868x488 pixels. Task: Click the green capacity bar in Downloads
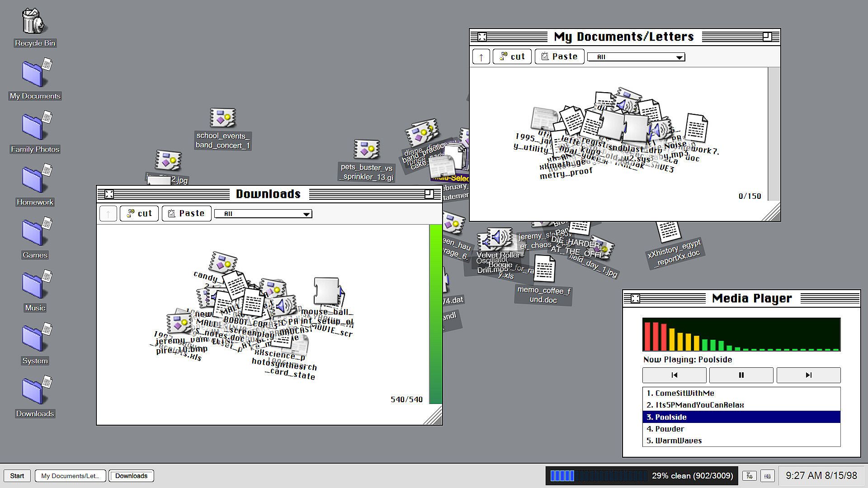click(x=435, y=314)
